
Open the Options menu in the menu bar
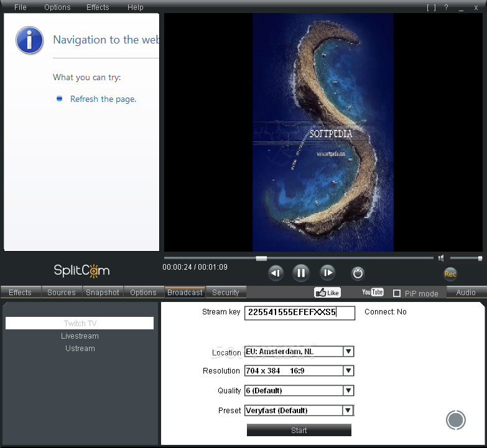point(57,7)
